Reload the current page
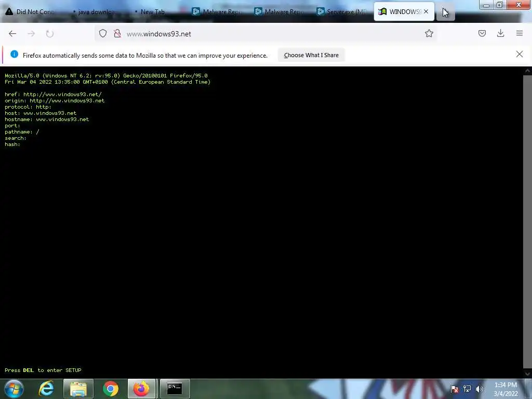This screenshot has height=399, width=532. tap(50, 34)
